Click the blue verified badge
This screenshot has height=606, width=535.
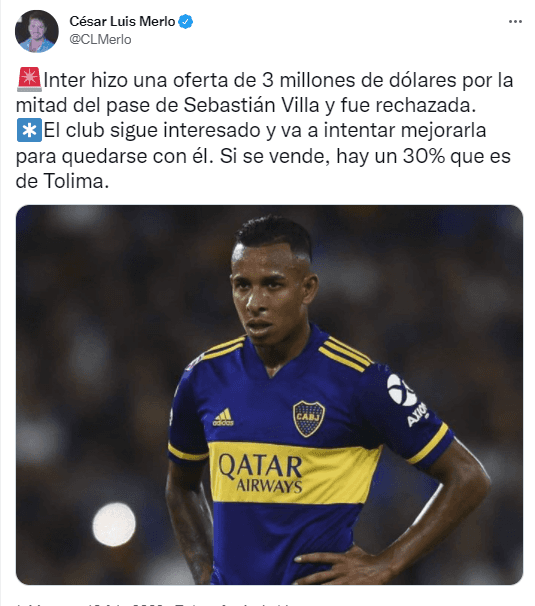coord(186,21)
